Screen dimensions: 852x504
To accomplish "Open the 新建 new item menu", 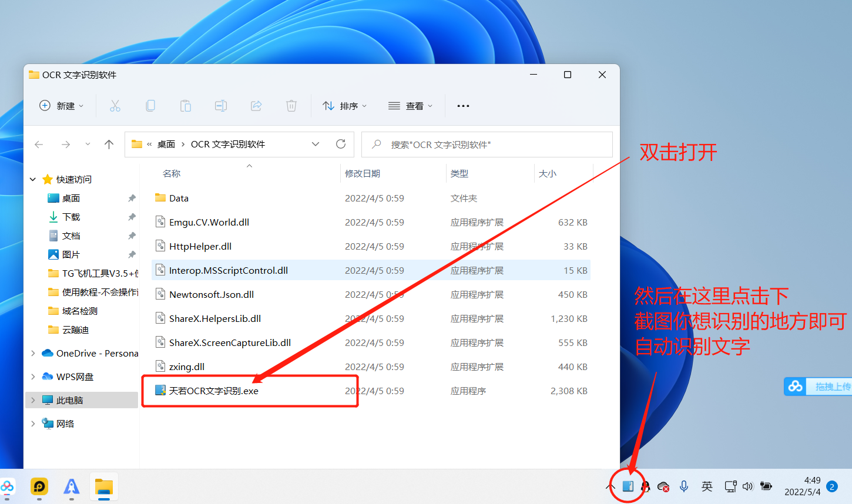I will (62, 106).
